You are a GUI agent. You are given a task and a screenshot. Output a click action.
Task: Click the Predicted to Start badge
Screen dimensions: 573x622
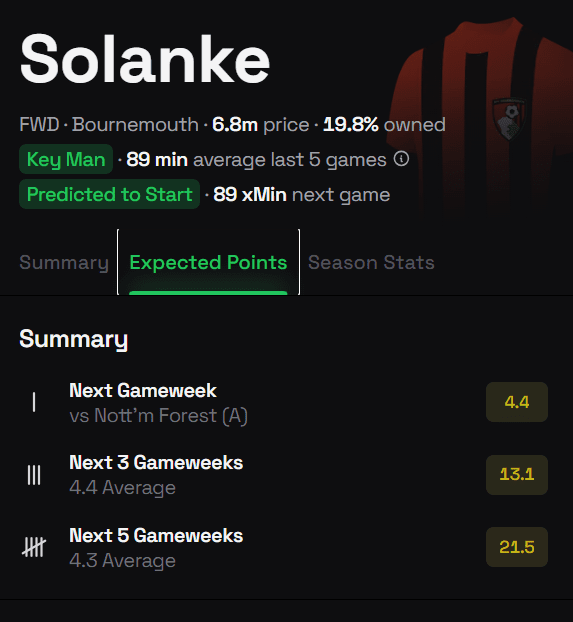pyautogui.click(x=110, y=194)
